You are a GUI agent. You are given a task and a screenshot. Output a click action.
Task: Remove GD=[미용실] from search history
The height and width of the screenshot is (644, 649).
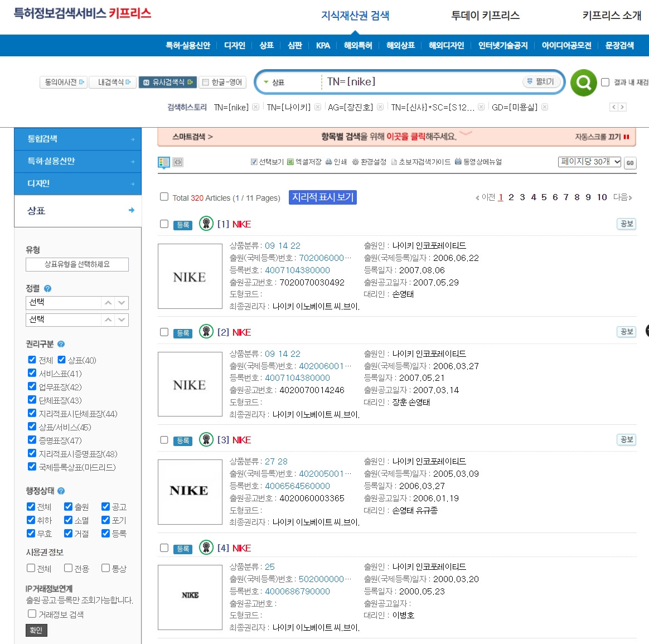tap(545, 107)
